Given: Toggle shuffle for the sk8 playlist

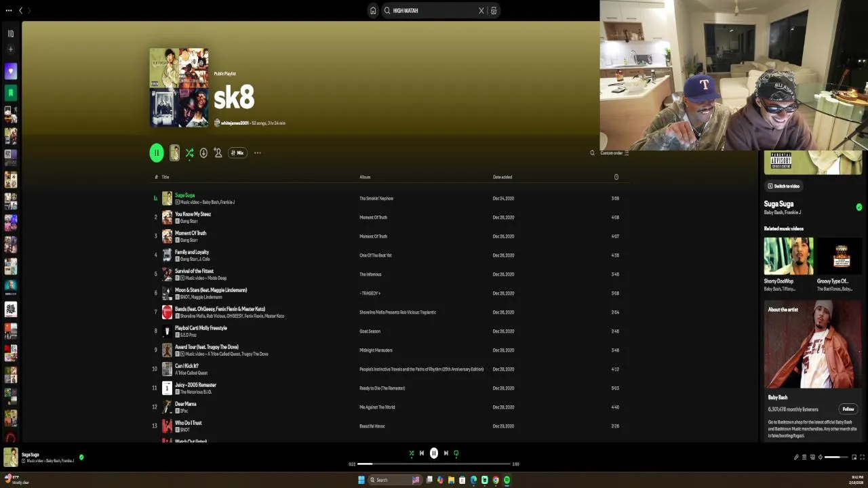Looking at the screenshot, I should click(x=190, y=152).
